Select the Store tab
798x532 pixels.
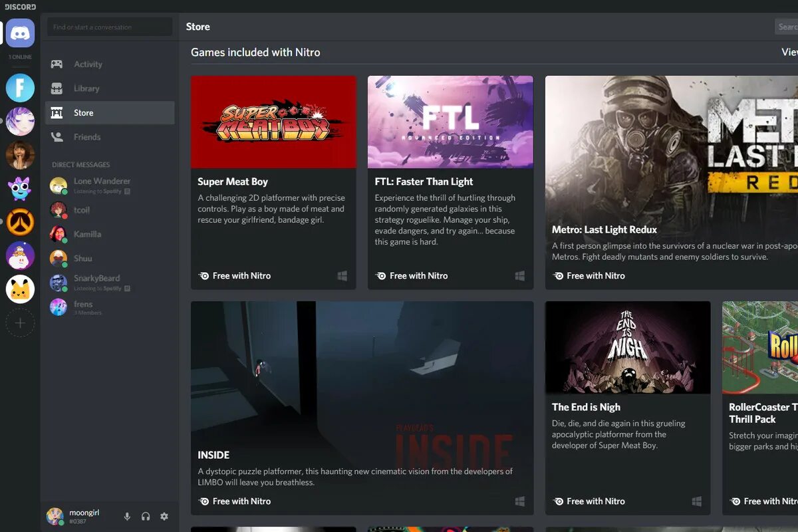(110, 113)
